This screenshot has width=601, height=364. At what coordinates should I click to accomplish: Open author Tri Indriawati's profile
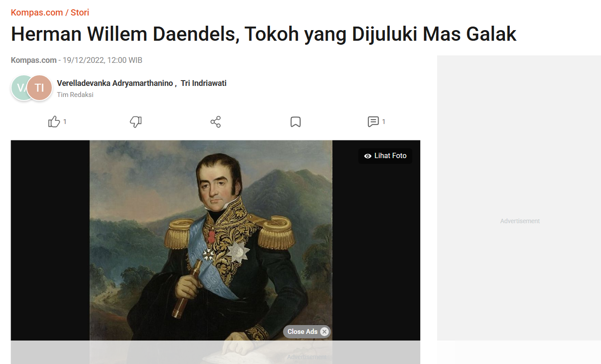pos(204,83)
